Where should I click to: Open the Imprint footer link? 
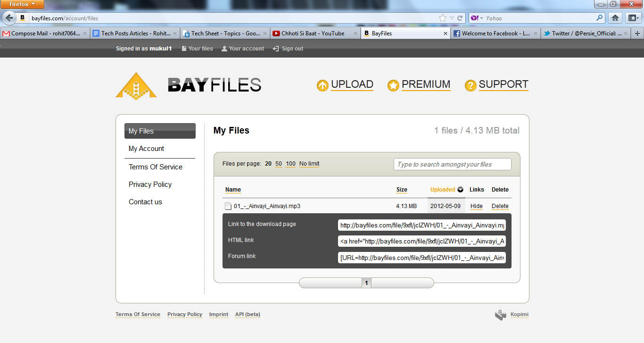coord(219,314)
